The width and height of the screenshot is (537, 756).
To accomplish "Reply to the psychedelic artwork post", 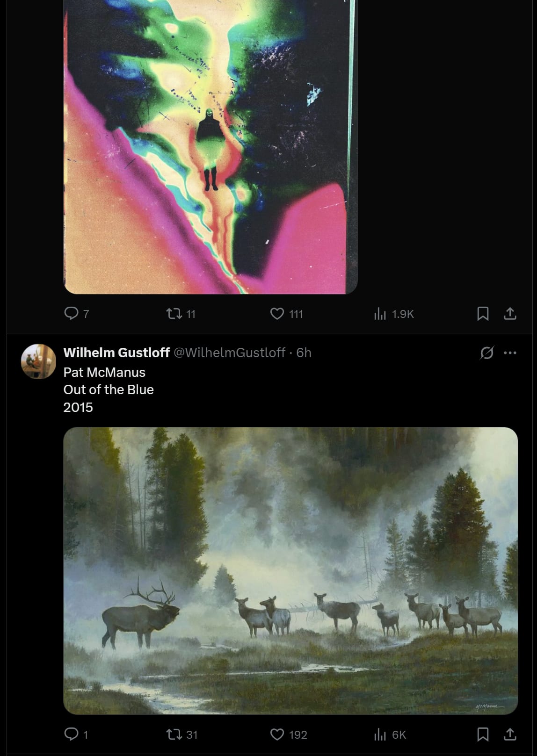I will tap(71, 313).
